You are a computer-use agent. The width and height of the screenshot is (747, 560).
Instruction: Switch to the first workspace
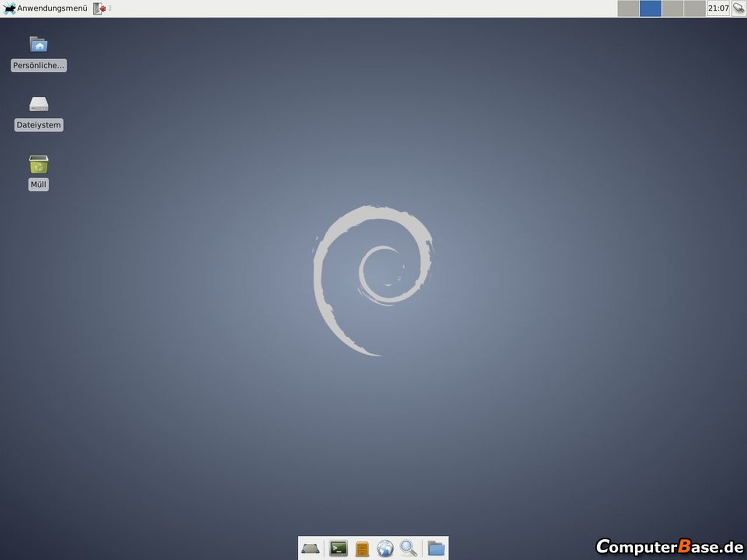628,8
